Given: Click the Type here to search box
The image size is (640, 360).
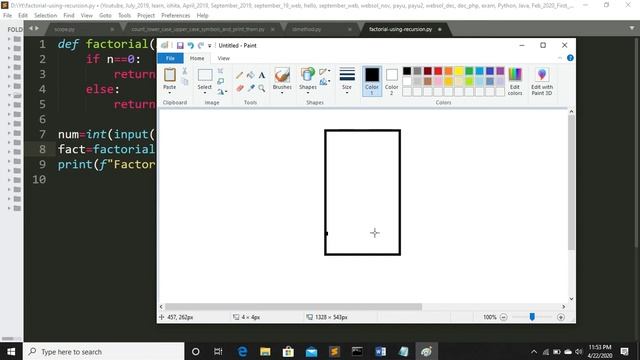Looking at the screenshot, I should 104,351.
